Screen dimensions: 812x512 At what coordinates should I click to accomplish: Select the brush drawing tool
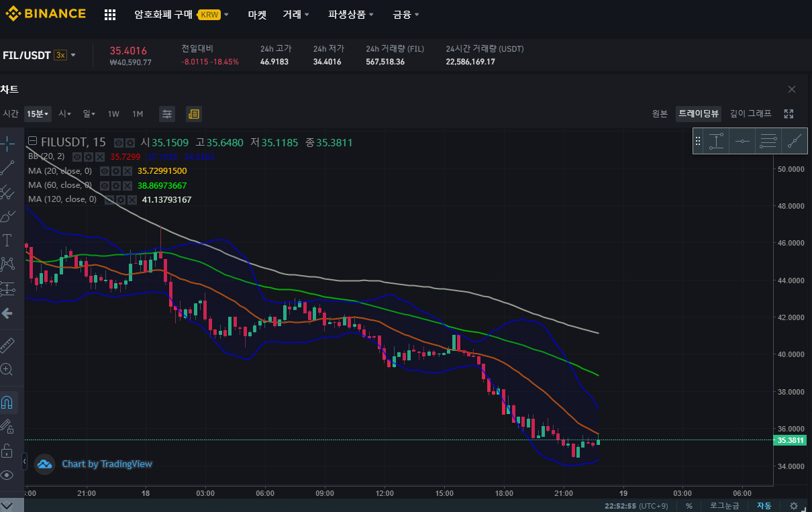(x=7, y=216)
